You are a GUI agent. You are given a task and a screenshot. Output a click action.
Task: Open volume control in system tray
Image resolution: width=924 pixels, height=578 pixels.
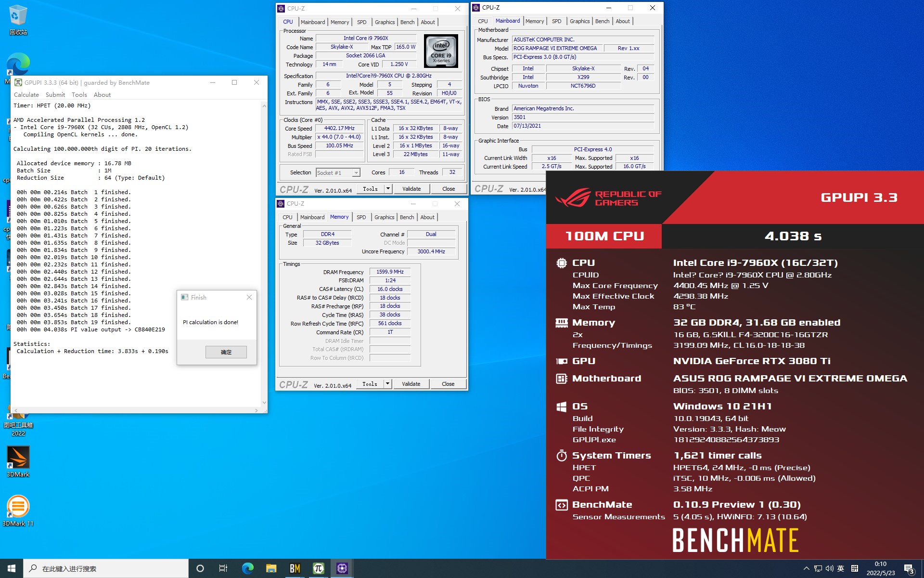tap(829, 568)
